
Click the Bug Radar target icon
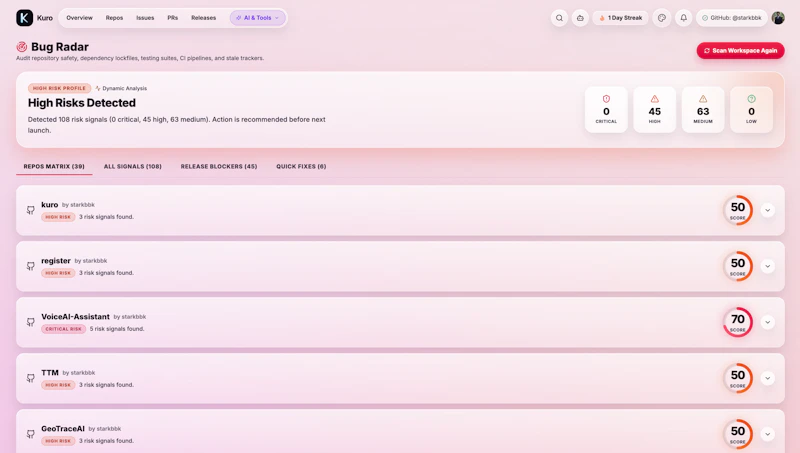pyautogui.click(x=21, y=47)
